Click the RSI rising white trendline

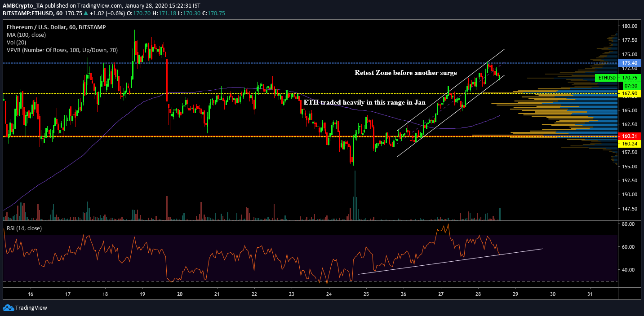451,261
